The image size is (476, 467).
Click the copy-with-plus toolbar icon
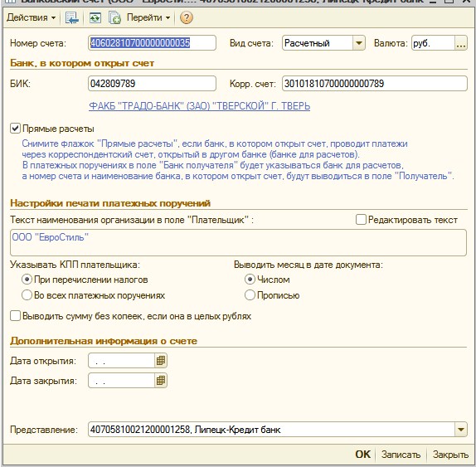[x=114, y=18]
